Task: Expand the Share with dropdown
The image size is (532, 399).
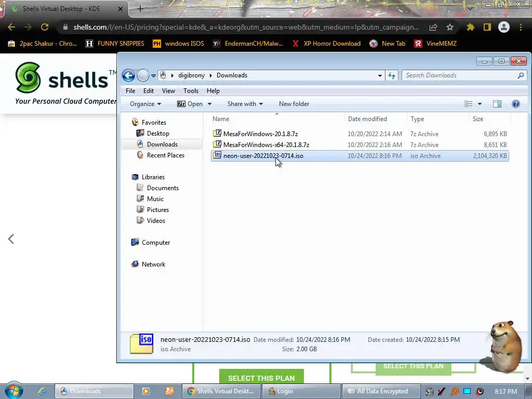Action: [x=245, y=104]
